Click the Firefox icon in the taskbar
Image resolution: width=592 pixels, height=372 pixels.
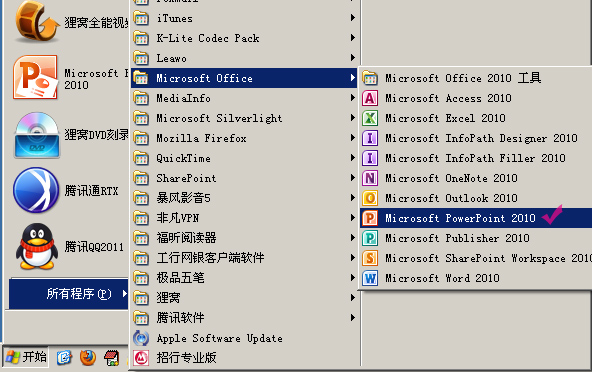88,357
